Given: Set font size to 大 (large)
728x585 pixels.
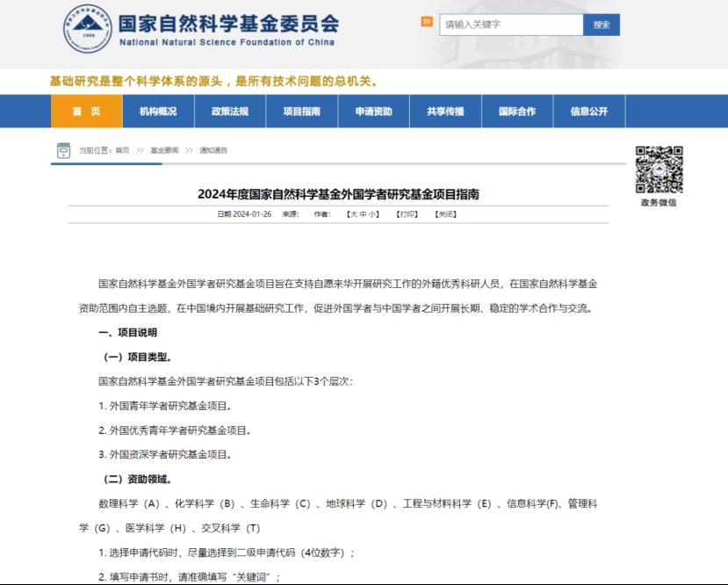Looking at the screenshot, I should [x=353, y=214].
